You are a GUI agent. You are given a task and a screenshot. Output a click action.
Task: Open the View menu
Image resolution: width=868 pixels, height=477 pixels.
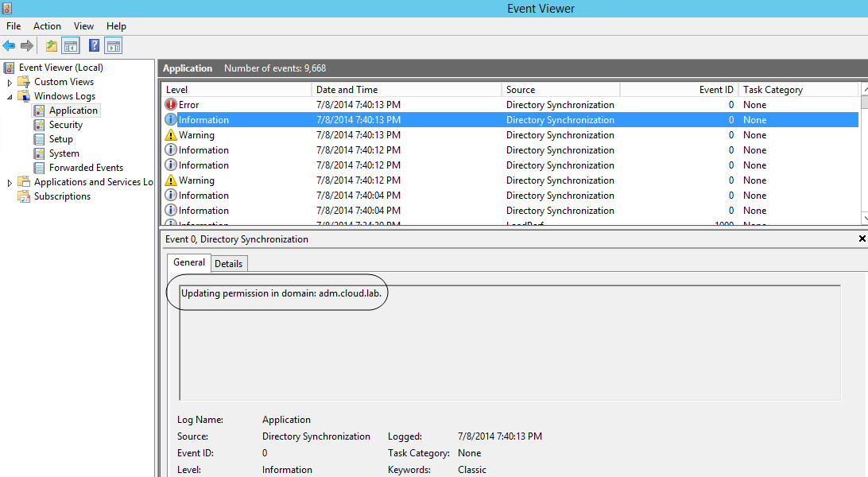click(83, 26)
